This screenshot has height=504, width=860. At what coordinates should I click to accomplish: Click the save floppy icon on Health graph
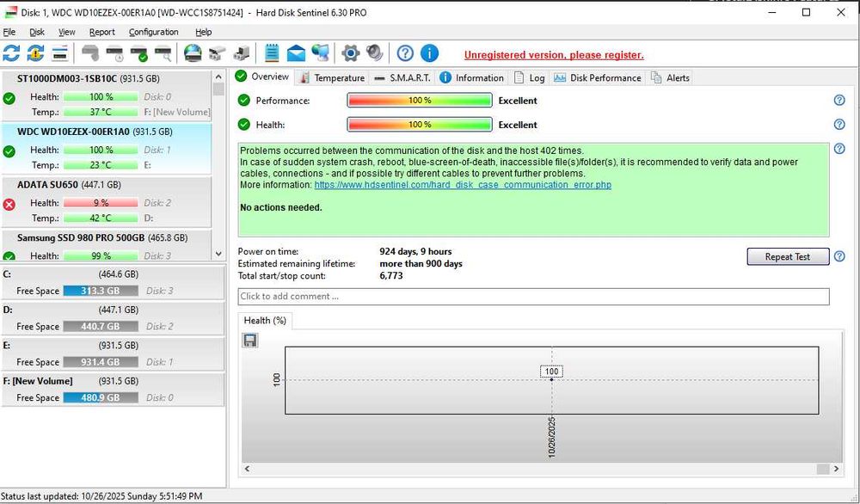250,341
